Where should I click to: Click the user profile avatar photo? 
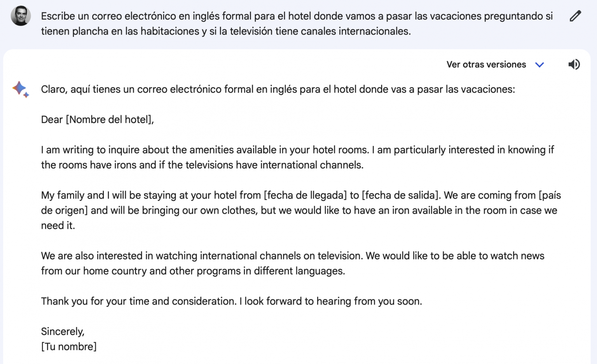click(21, 16)
